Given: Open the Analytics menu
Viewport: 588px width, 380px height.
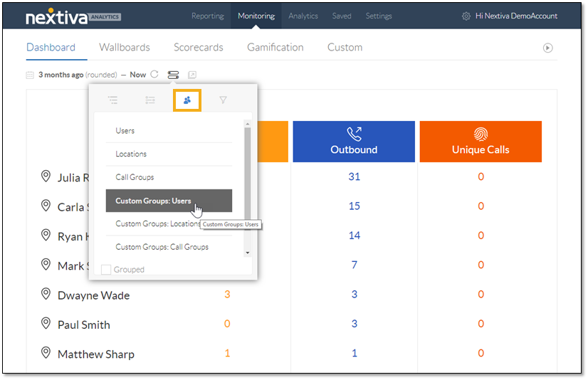Looking at the screenshot, I should tap(303, 16).
